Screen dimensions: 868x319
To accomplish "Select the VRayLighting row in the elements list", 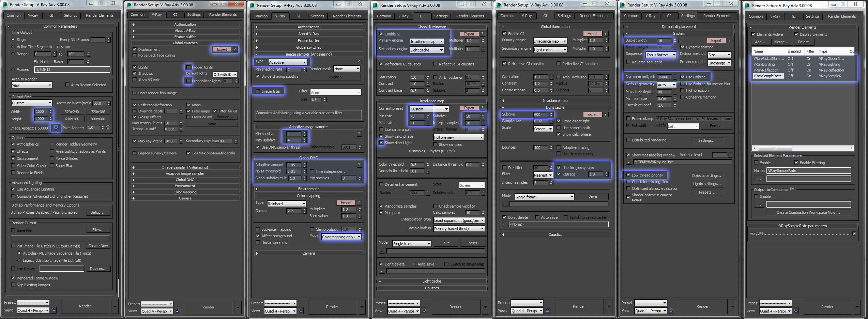I will [x=803, y=64].
